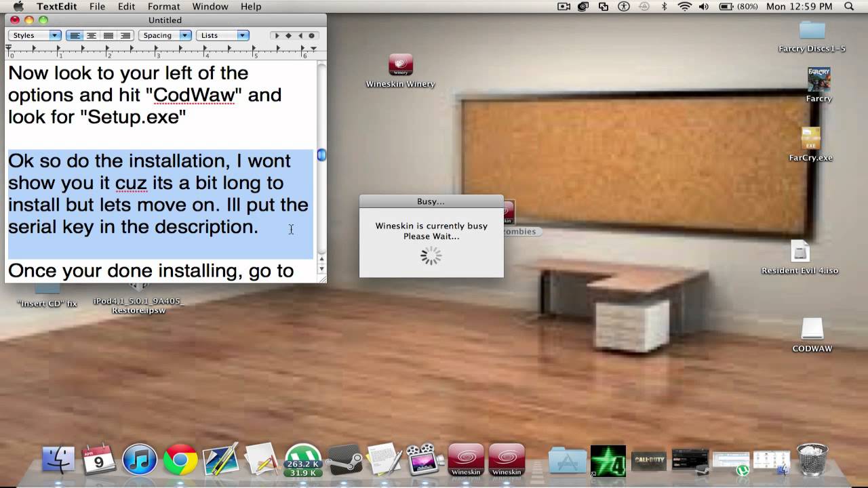Open the Spotlight search magnifier
The height and width of the screenshot is (488, 868).
tap(850, 6)
